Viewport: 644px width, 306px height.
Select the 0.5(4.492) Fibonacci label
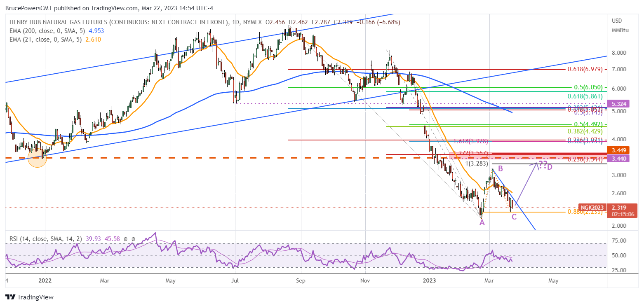[x=589, y=124]
